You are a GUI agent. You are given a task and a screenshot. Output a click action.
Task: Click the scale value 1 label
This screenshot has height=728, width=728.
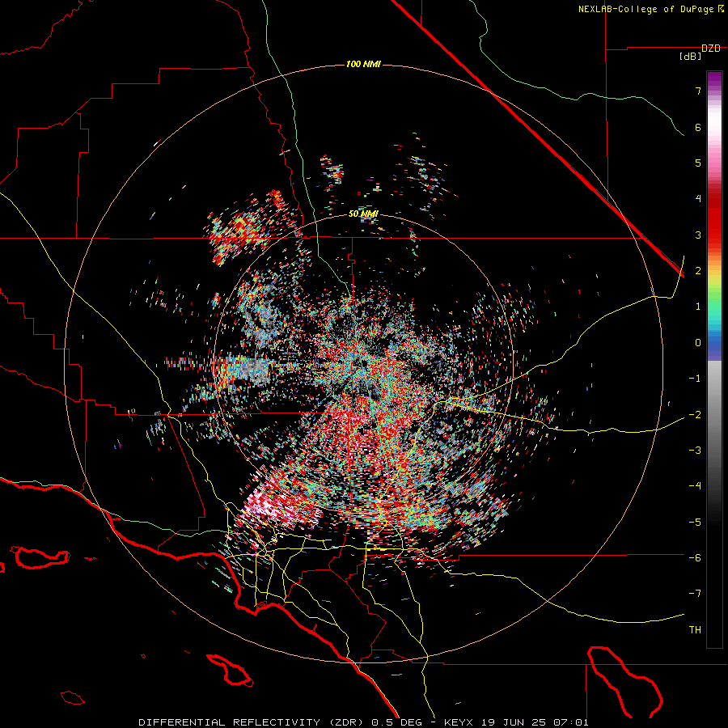pos(698,307)
